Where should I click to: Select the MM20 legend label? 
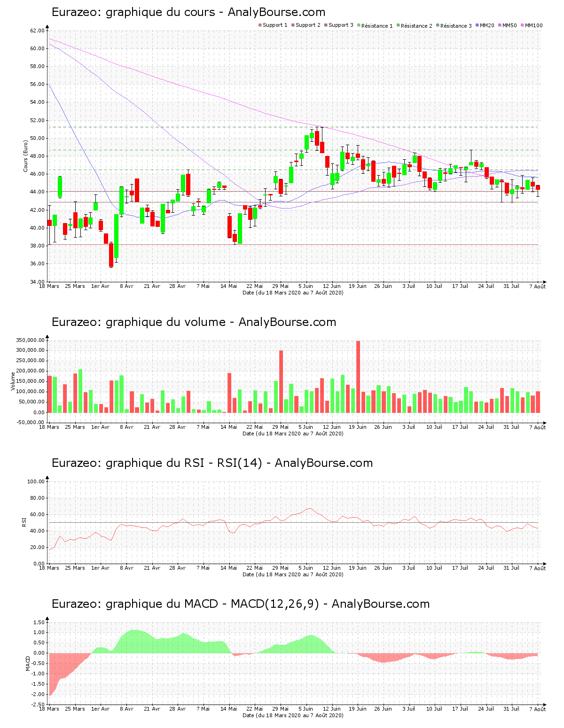(487, 25)
